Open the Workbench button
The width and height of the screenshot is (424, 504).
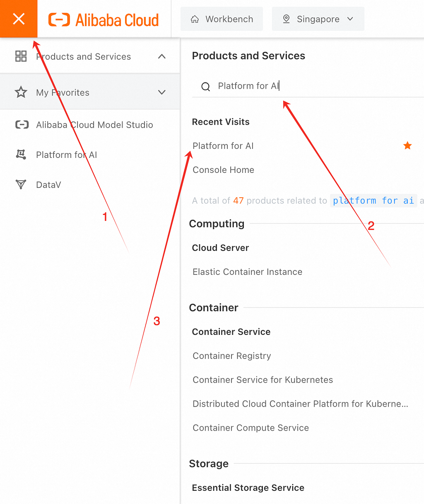[222, 19]
